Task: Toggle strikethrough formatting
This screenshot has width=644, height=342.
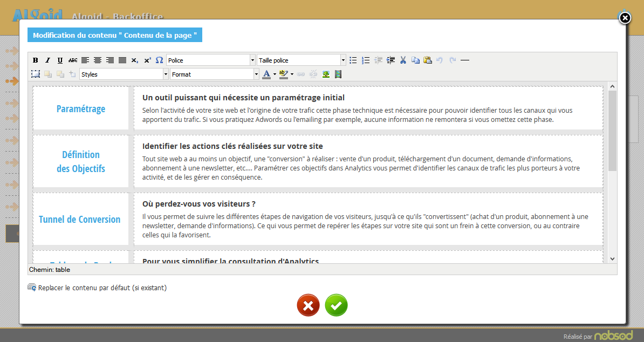Action: coord(73,60)
